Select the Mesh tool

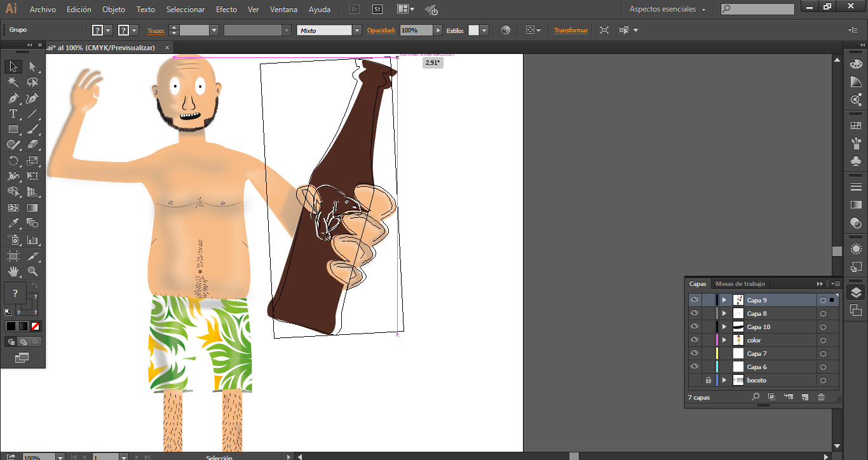click(13, 208)
